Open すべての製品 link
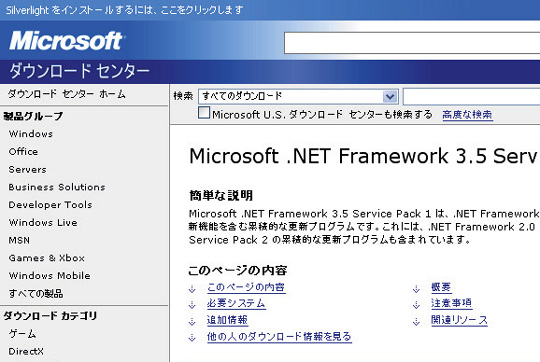The image size is (540, 362). click(x=36, y=293)
